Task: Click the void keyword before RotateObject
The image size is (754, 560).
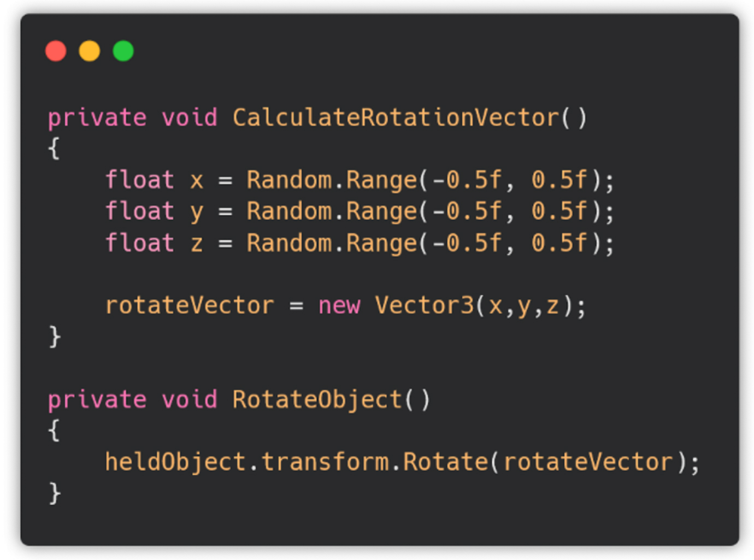Action: pos(190,399)
